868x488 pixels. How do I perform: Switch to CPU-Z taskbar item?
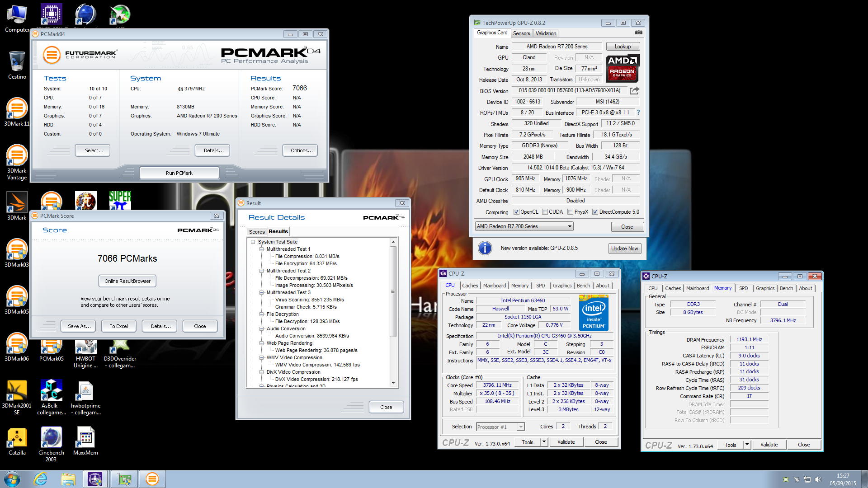[x=95, y=479]
